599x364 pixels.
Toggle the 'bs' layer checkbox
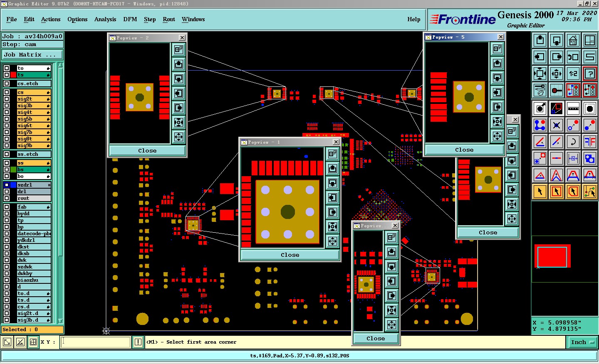7,170
